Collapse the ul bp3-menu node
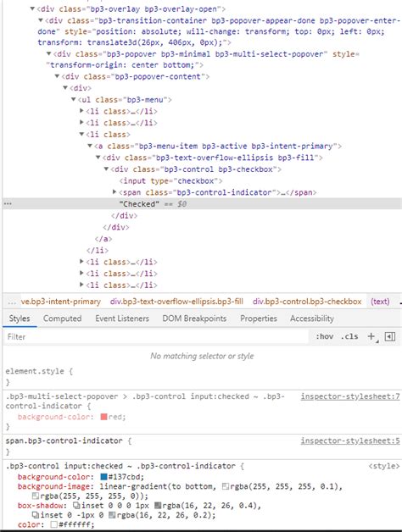 click(74, 99)
